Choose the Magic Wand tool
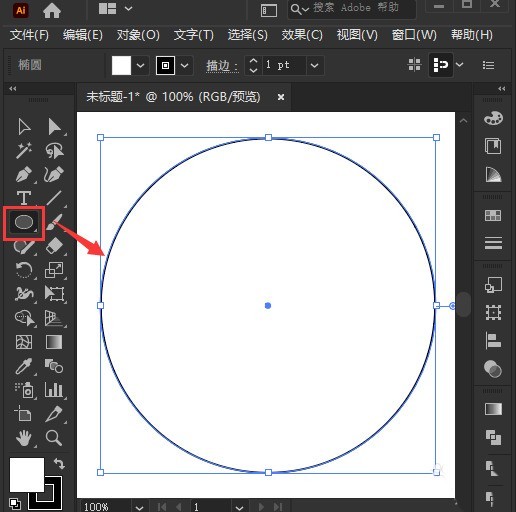This screenshot has width=516, height=512. (x=24, y=150)
